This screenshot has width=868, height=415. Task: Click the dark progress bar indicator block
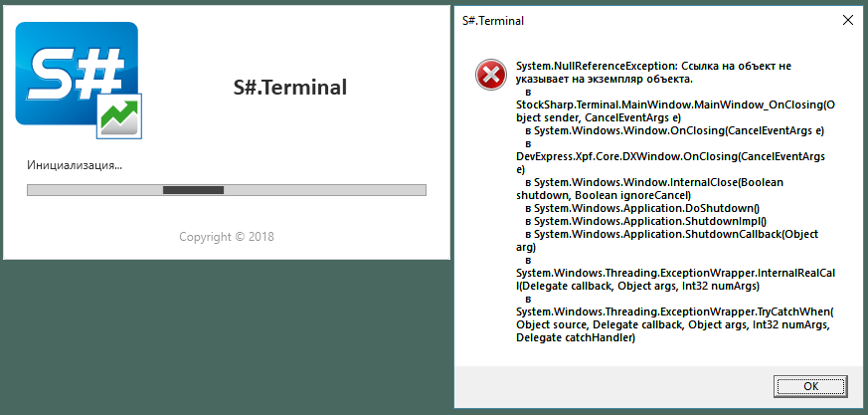[x=193, y=190]
